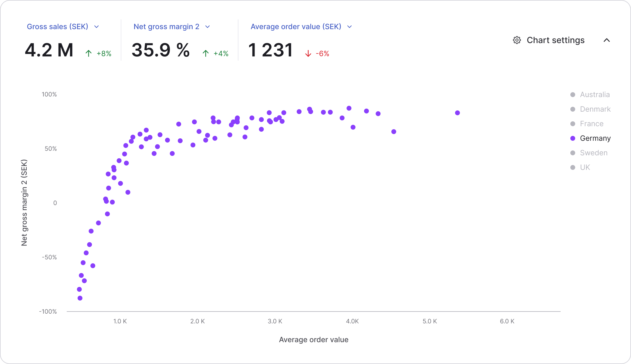This screenshot has width=631, height=364.
Task: Click the Germany legend text label
Action: 595,138
